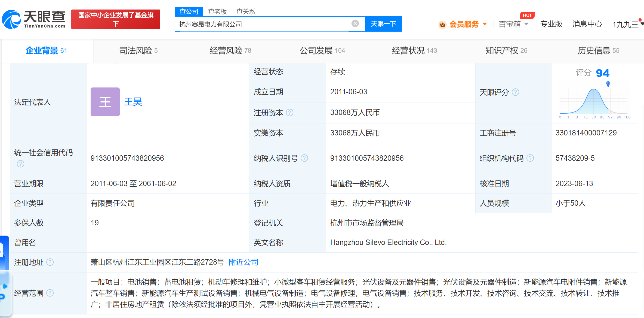The height and width of the screenshot is (318, 644).
Task: Open legal representative 王昊 link
Action: pyautogui.click(x=133, y=102)
